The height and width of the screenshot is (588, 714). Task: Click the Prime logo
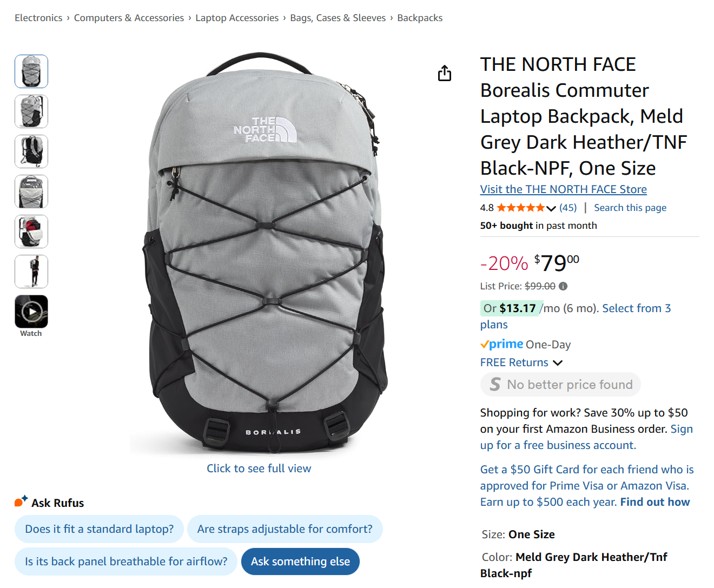click(x=501, y=344)
